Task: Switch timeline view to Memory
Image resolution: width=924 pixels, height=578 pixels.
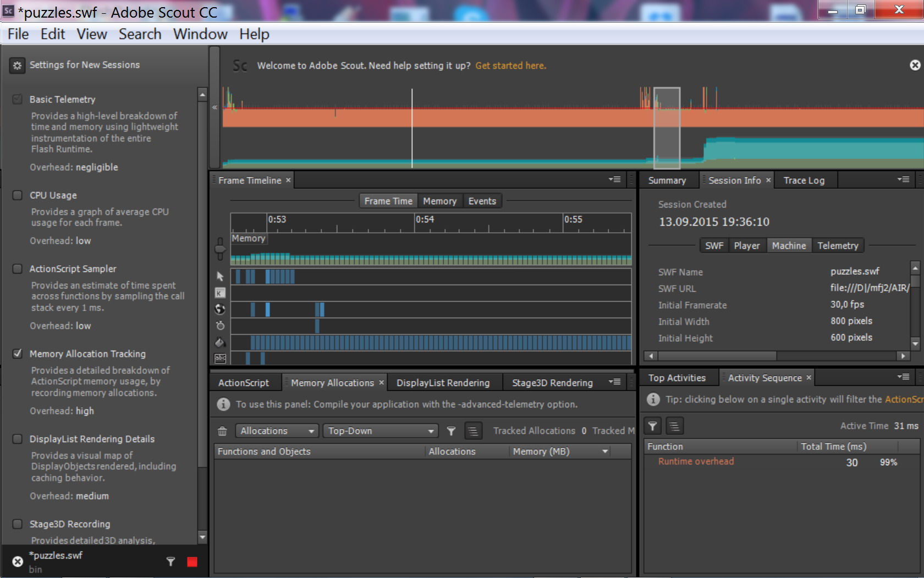Action: (440, 201)
